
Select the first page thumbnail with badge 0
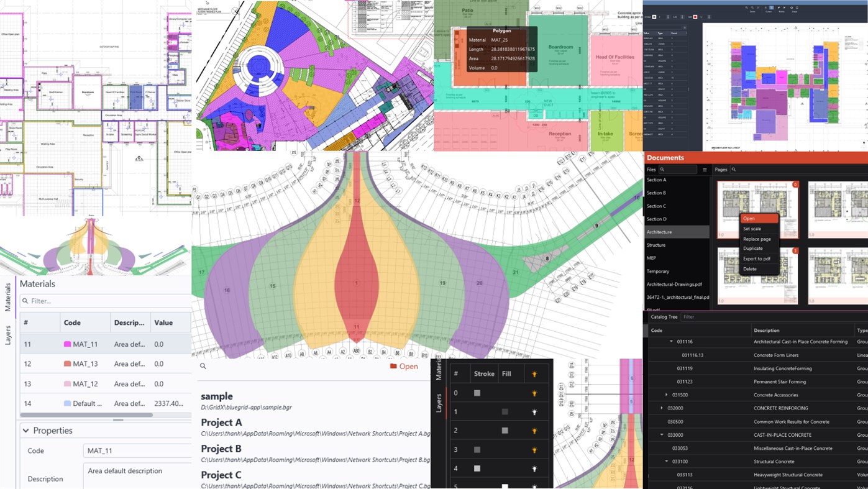pos(757,210)
